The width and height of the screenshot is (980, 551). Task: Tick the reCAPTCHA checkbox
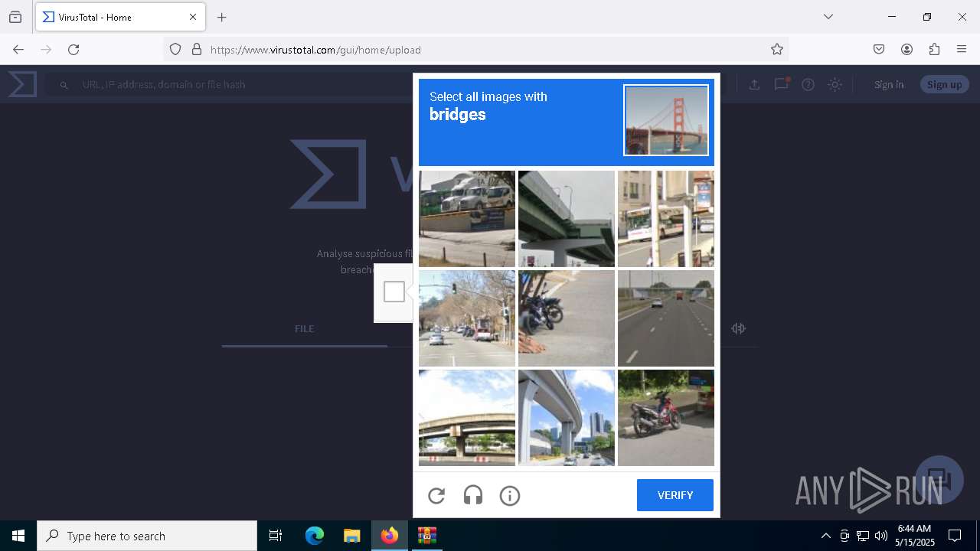pyautogui.click(x=394, y=292)
